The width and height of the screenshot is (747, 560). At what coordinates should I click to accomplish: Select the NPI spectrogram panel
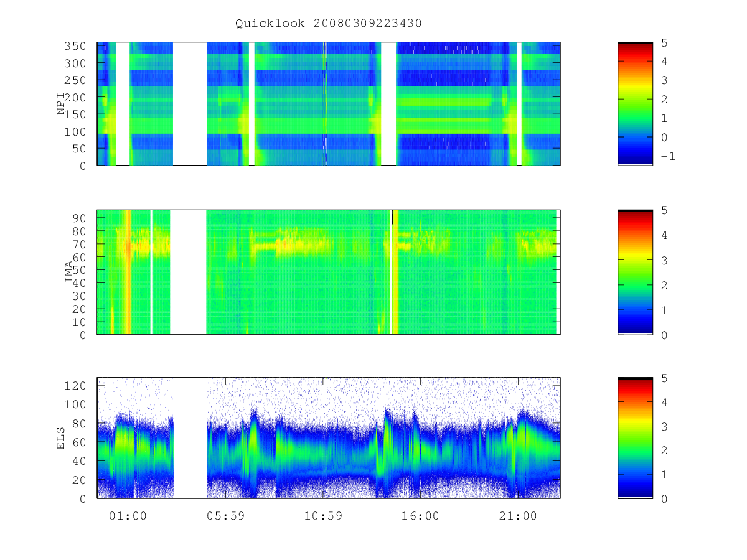pos(329,103)
